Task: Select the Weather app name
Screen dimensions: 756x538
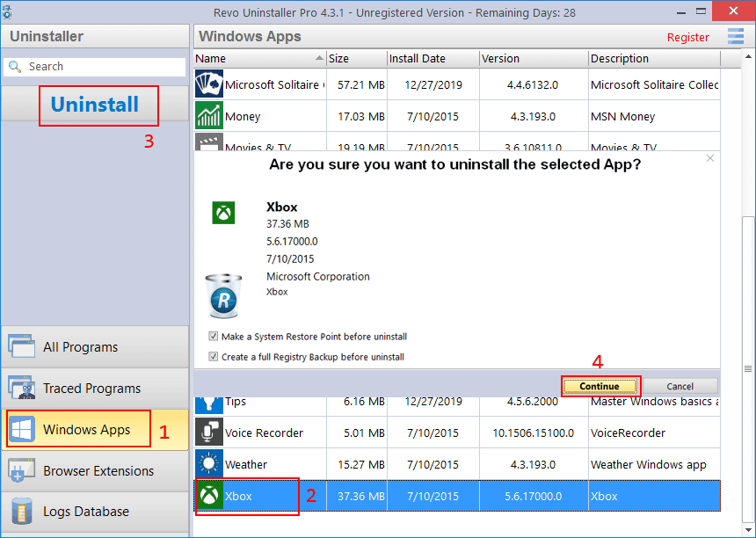Action: [246, 465]
